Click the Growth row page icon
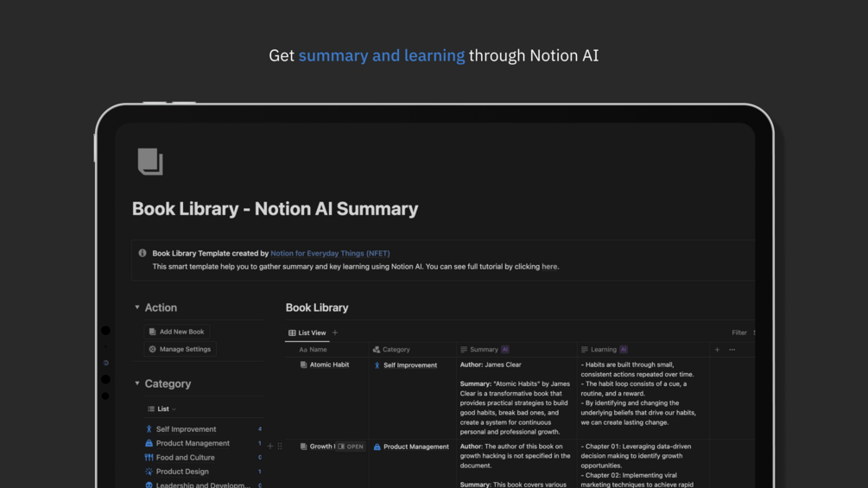Viewport: 868px width, 488px height. tap(303, 447)
